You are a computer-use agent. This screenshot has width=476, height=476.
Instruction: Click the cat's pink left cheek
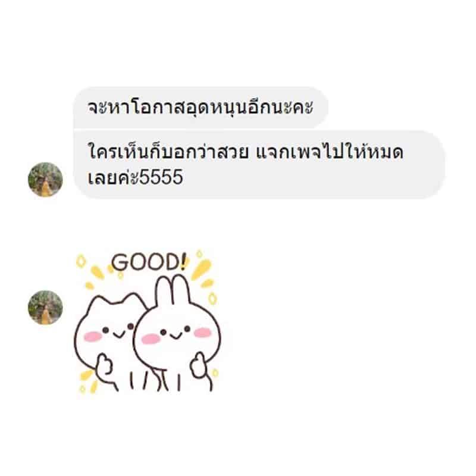(93, 337)
